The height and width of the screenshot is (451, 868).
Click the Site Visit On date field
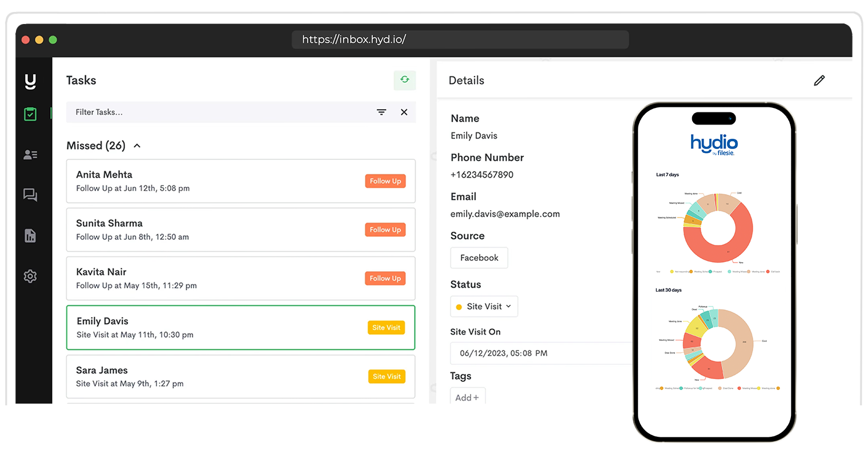(542, 353)
